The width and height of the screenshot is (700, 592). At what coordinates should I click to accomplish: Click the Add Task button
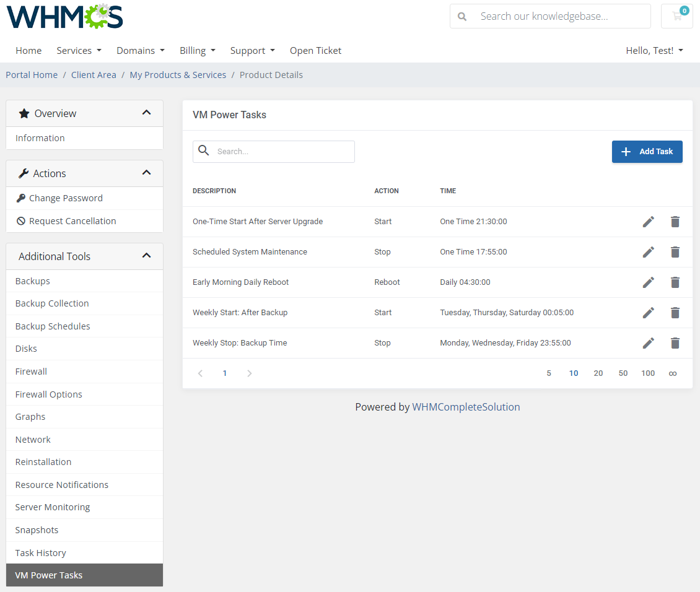(647, 152)
